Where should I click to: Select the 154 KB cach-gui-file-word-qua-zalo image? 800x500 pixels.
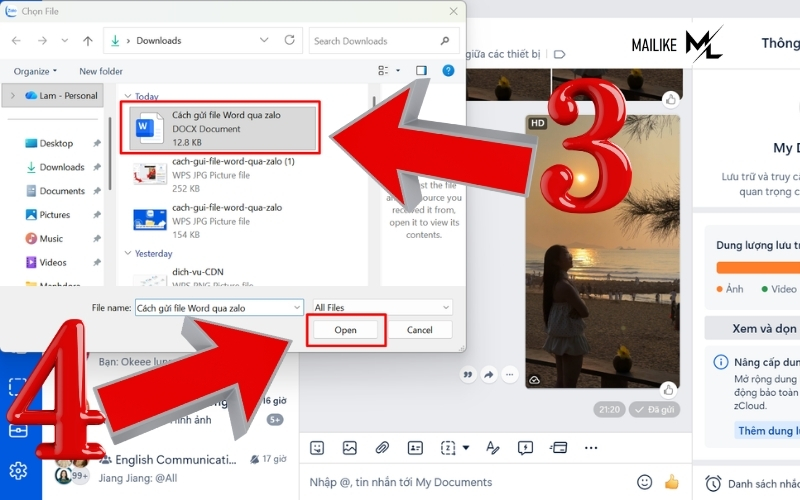(x=222, y=221)
